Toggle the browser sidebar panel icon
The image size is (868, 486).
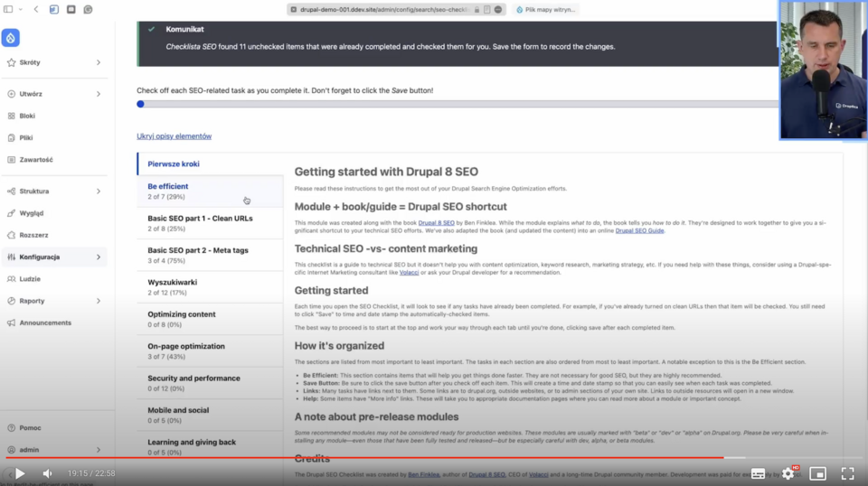[8, 9]
